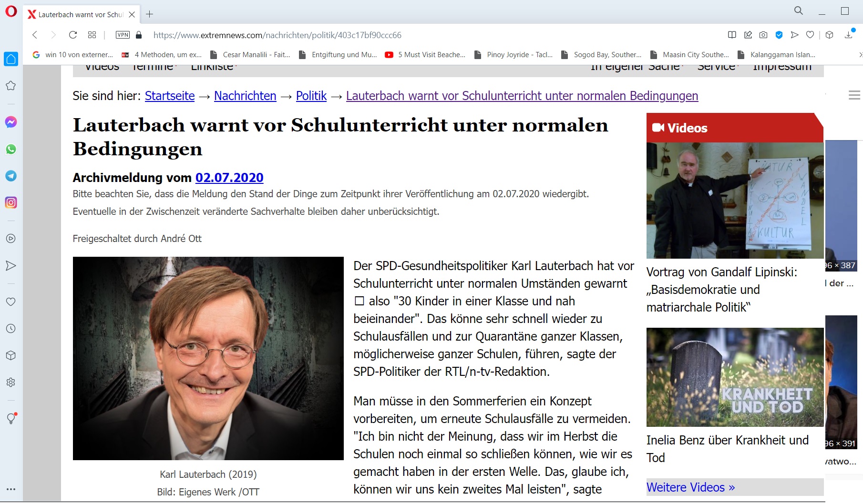Open Messenger in the Opera sidebar

click(11, 122)
